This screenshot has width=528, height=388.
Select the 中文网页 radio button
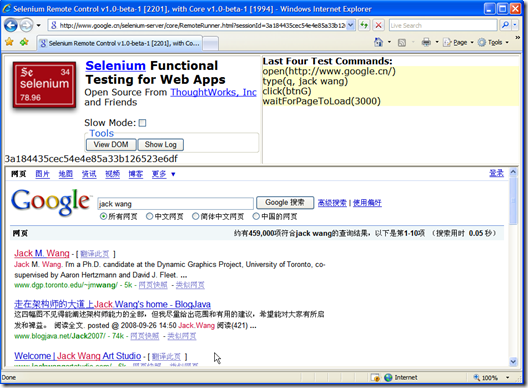pos(150,216)
